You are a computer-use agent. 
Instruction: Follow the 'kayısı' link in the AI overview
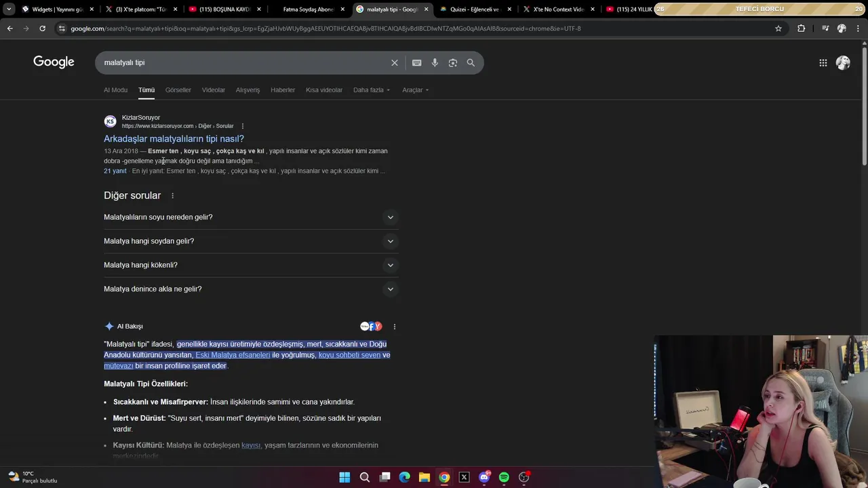pos(251,445)
